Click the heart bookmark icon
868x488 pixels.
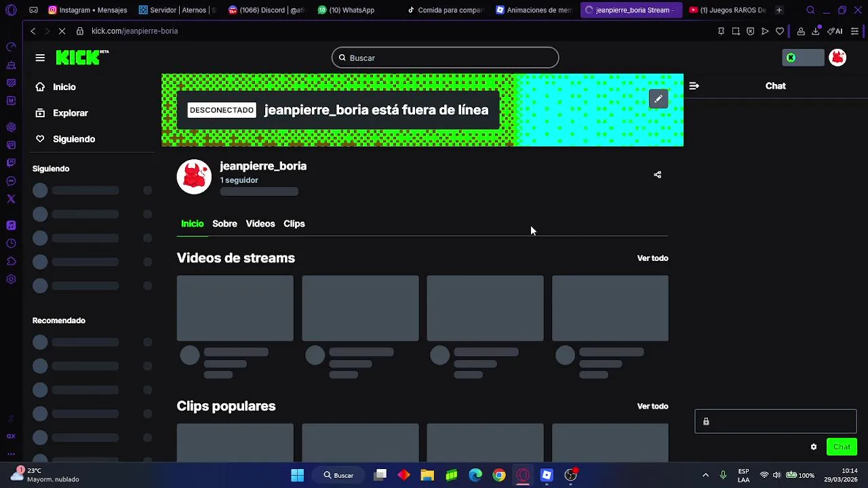click(780, 31)
